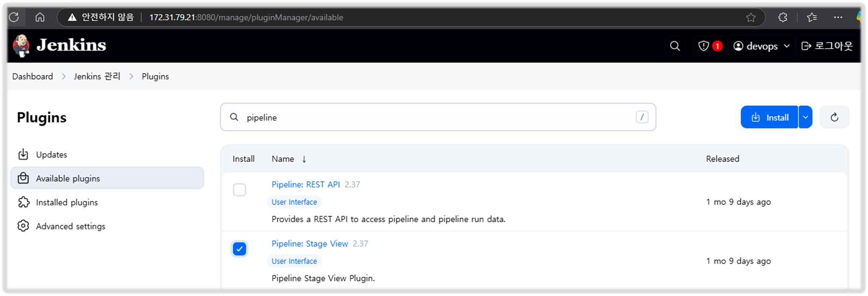Select Available plugins sidebar item
This screenshot has height=296, width=868.
pos(107,178)
